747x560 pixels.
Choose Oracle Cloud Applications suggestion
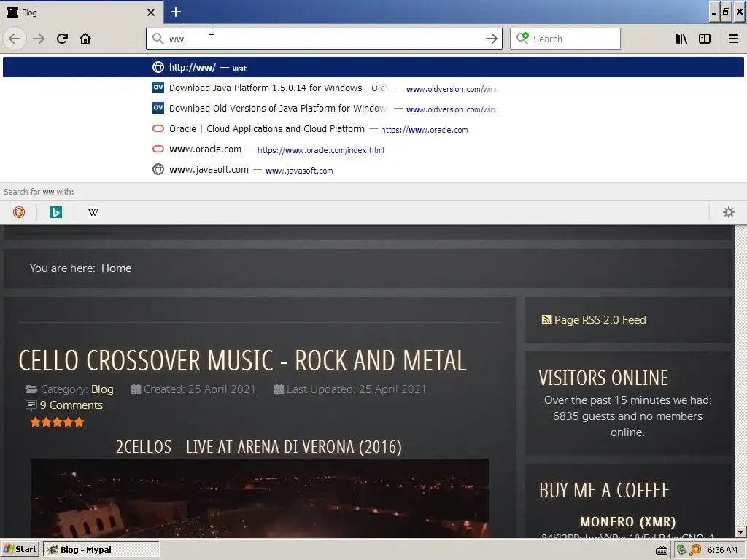click(373, 129)
